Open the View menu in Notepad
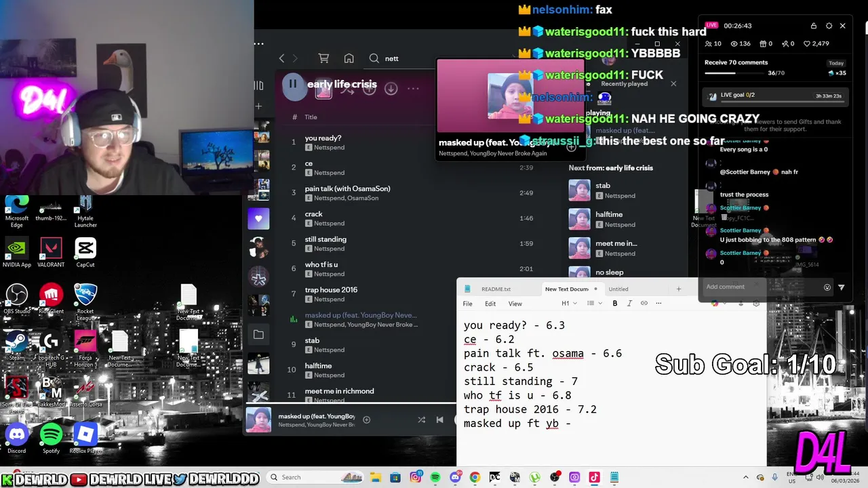 point(515,304)
